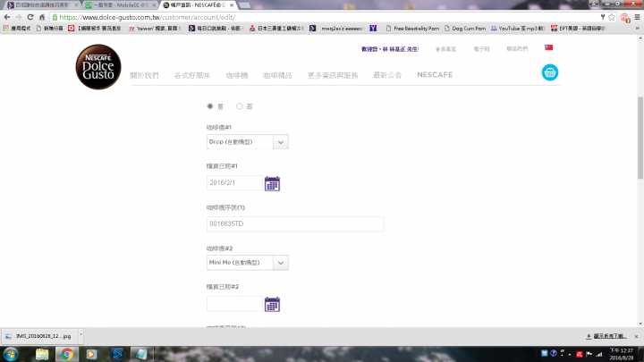Open the purple Yahoo Y bookmark
The width and height of the screenshot is (644, 362).
pyautogui.click(x=373, y=29)
